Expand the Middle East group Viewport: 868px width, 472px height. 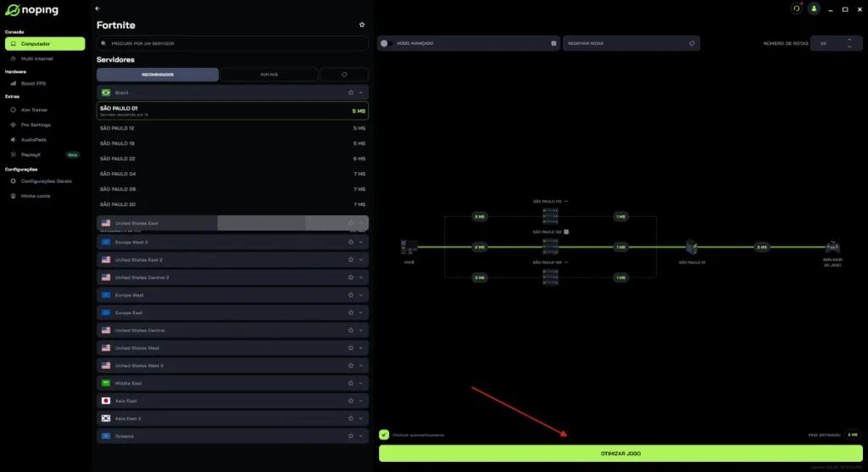361,384
